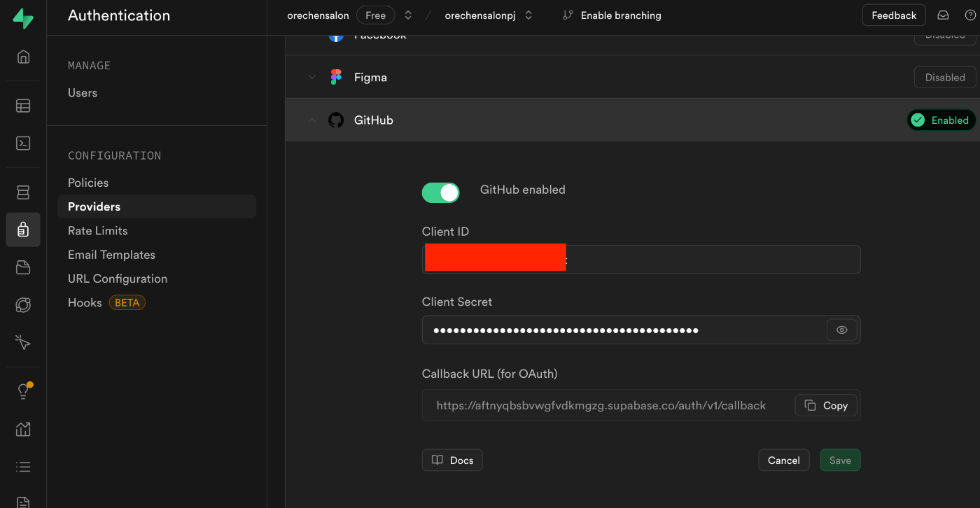Go to Users in Manage section

(83, 93)
